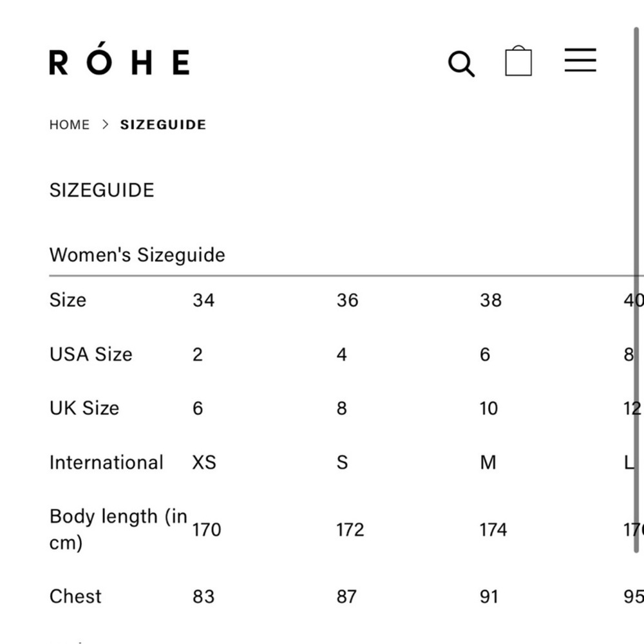This screenshot has height=644, width=644.
Task: Open the hamburger menu icon
Action: pyautogui.click(x=580, y=60)
